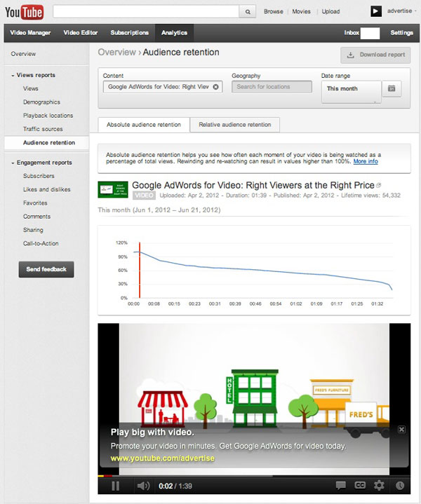Viewport: 421px width, 504px height.
Task: Open video player settings gear
Action: (x=379, y=485)
